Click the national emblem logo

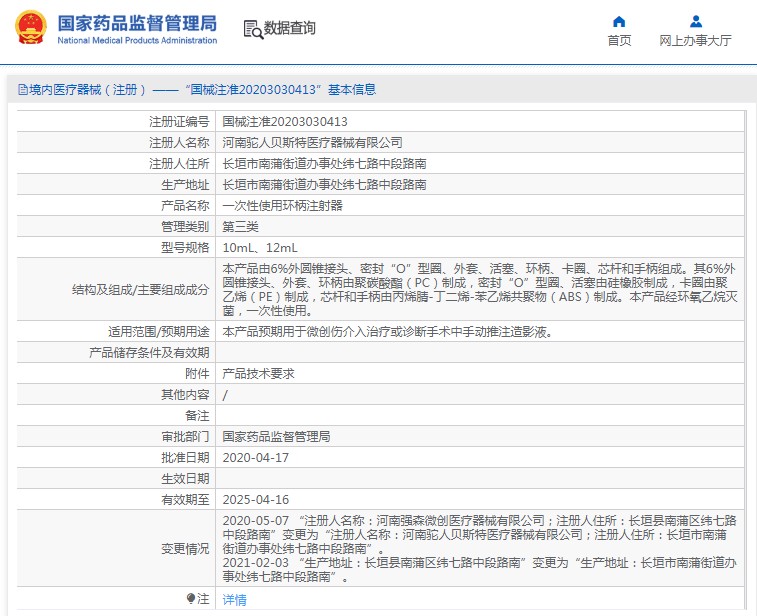point(29,27)
